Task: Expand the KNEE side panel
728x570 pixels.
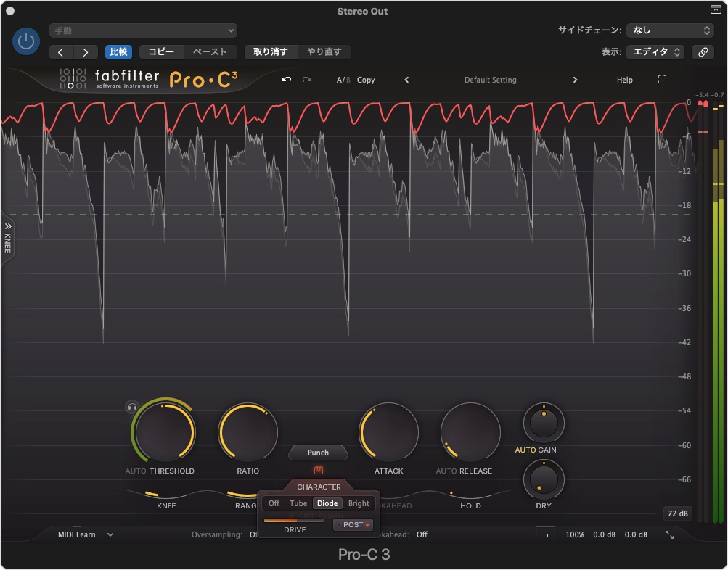Action: [8, 237]
